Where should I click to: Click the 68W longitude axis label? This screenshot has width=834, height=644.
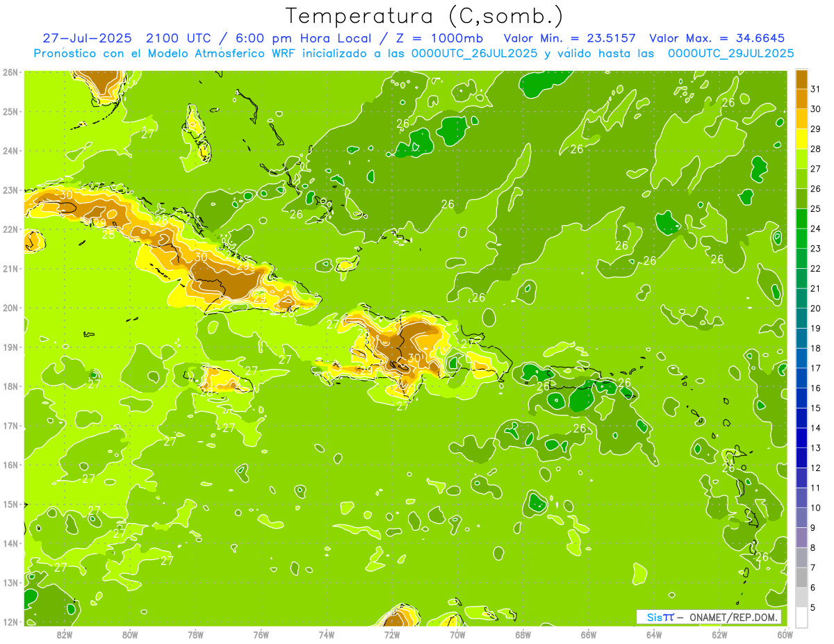click(x=523, y=634)
